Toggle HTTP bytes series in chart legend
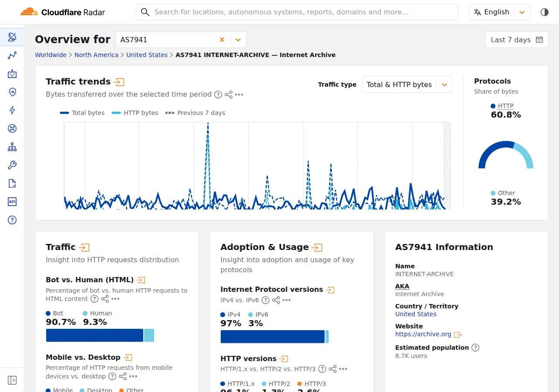This screenshot has height=392, width=559. coord(135,113)
